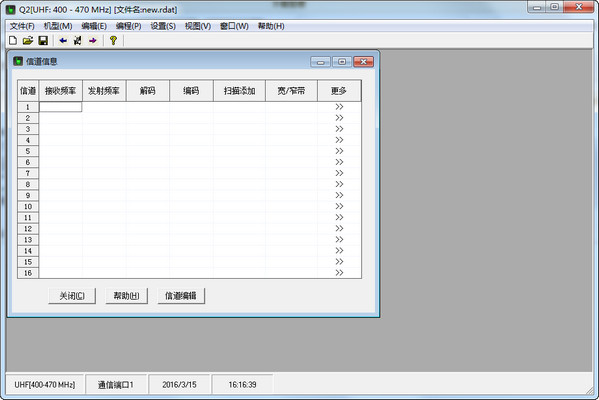
Task: Click the 发射频率 column header
Action: [104, 91]
